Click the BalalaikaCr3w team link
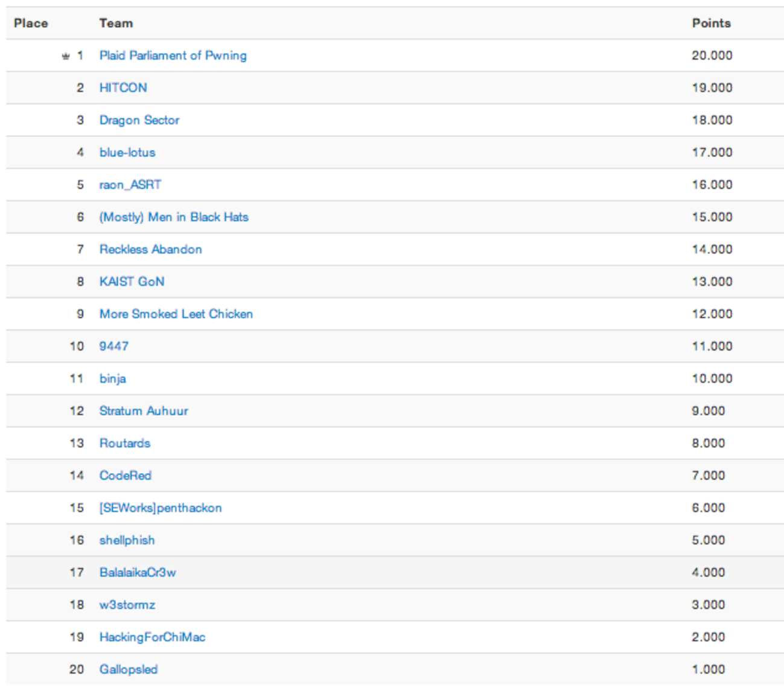 pos(138,573)
